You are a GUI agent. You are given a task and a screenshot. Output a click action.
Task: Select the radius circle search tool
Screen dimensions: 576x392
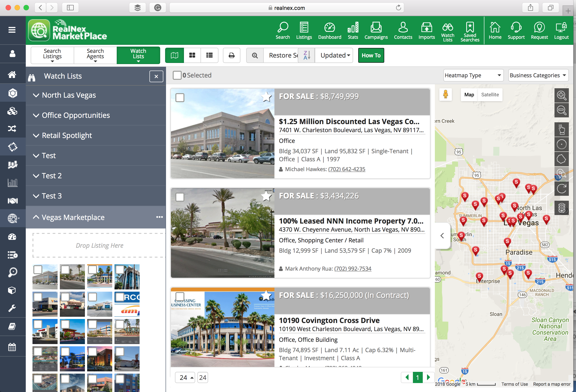point(562,144)
